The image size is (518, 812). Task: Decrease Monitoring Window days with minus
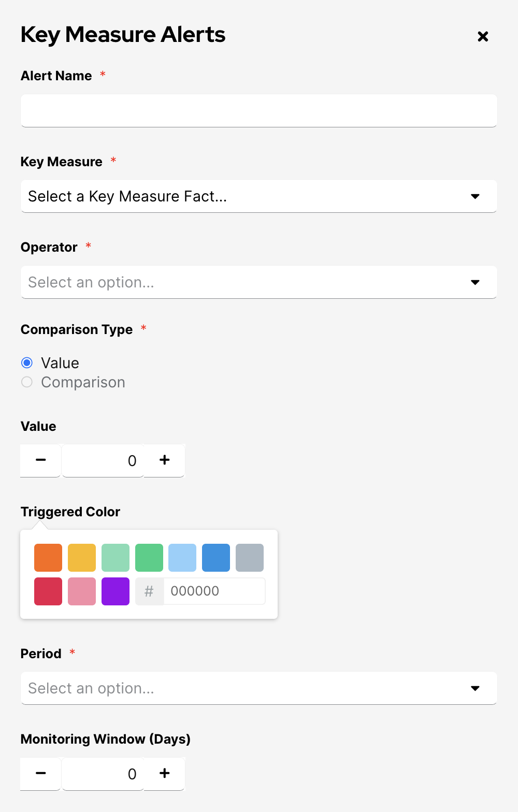41,773
